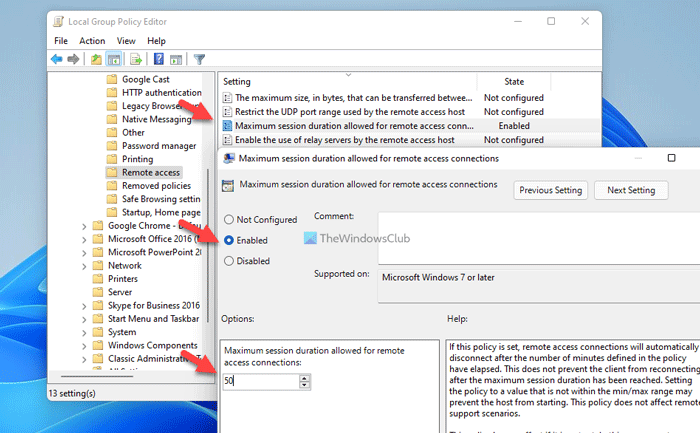Increase session duration with the spinner up arrow
700x433 pixels.
point(304,378)
